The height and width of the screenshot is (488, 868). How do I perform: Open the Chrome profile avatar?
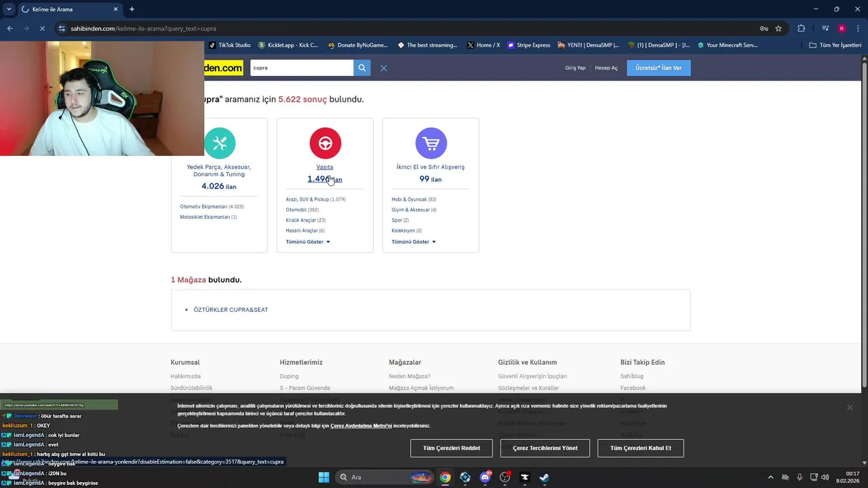[x=842, y=28]
